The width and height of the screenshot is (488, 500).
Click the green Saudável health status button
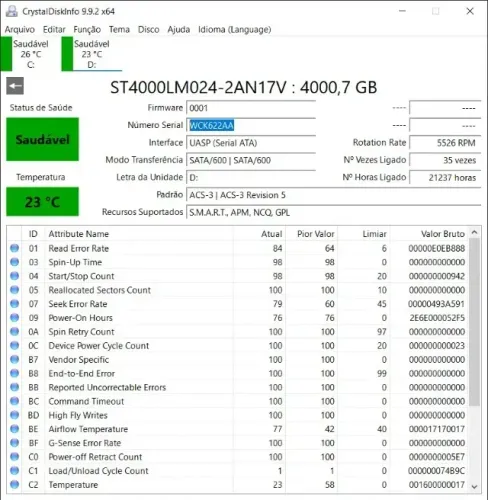coord(42,139)
